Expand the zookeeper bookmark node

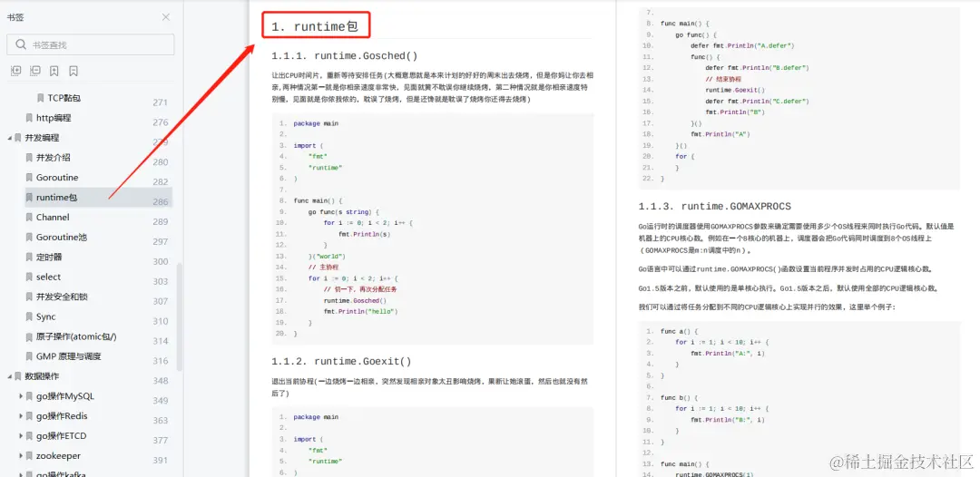coord(21,456)
